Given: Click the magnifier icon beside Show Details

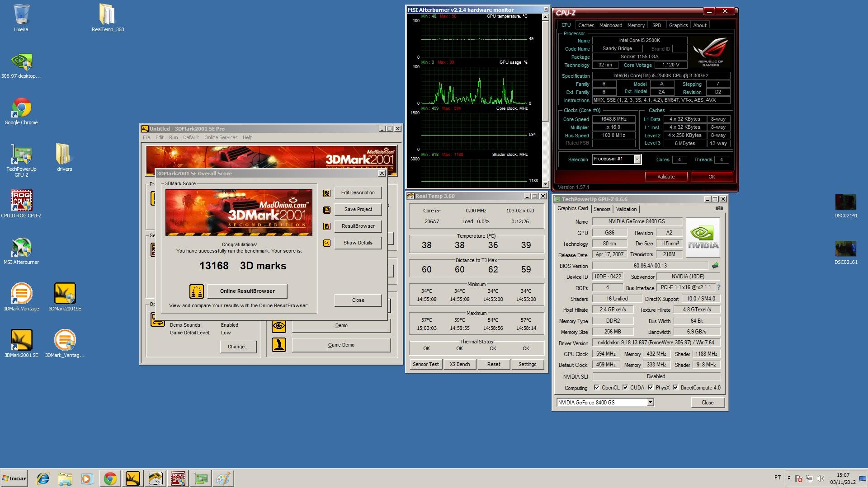Looking at the screenshot, I should [x=327, y=243].
